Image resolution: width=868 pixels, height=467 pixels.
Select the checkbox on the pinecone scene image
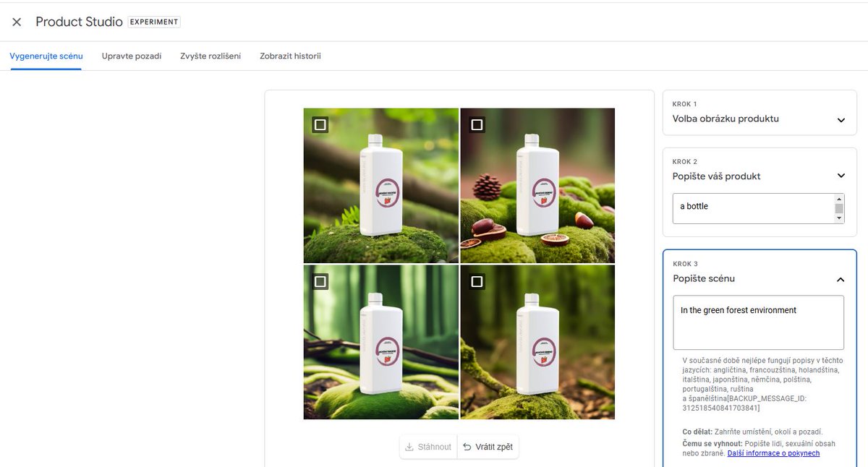(x=475, y=124)
